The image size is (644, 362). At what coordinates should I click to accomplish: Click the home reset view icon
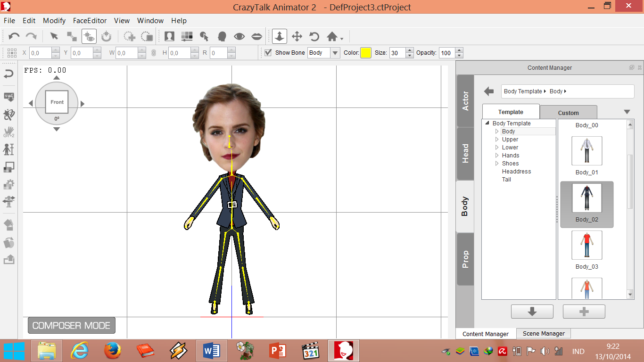(331, 36)
